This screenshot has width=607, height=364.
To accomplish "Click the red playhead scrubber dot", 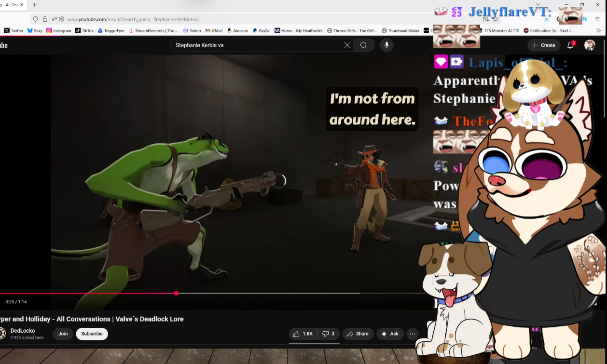I will 176,293.
